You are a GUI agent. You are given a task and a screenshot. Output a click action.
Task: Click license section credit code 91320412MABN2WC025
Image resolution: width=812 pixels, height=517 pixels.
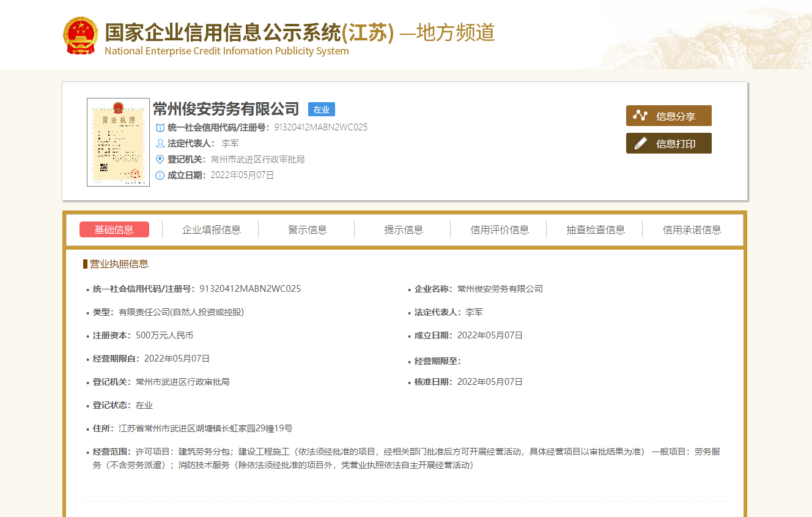pos(250,289)
